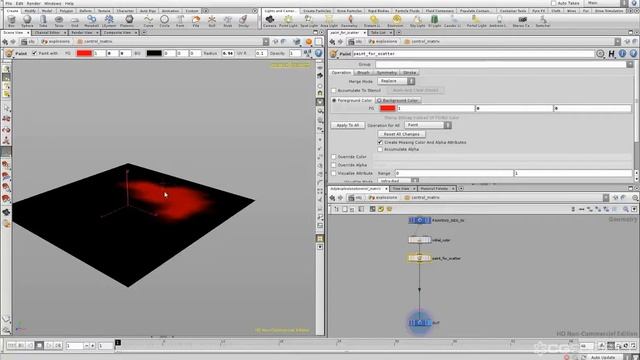Select the L-System shelf tool
Viewport: 640px width, 360px height.
point(109,21)
